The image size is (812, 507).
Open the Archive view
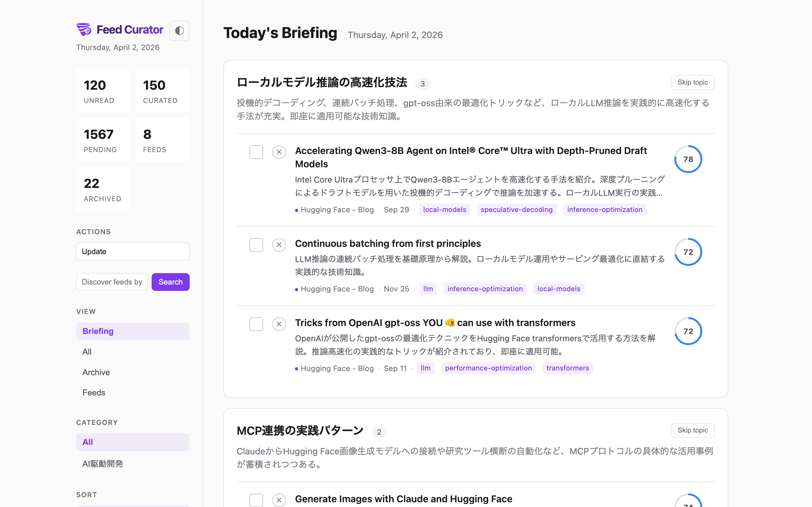click(x=95, y=372)
